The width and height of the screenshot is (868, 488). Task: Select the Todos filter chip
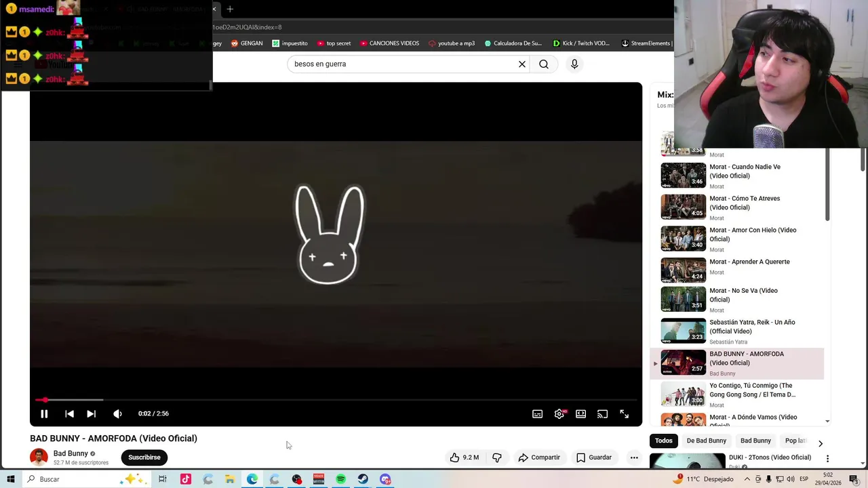(x=664, y=441)
